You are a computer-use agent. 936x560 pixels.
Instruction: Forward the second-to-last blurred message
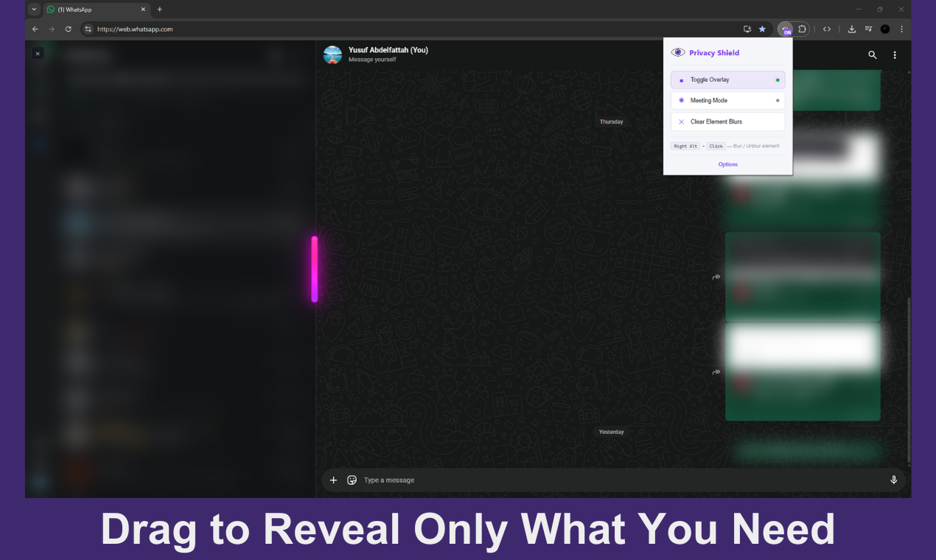(x=716, y=277)
